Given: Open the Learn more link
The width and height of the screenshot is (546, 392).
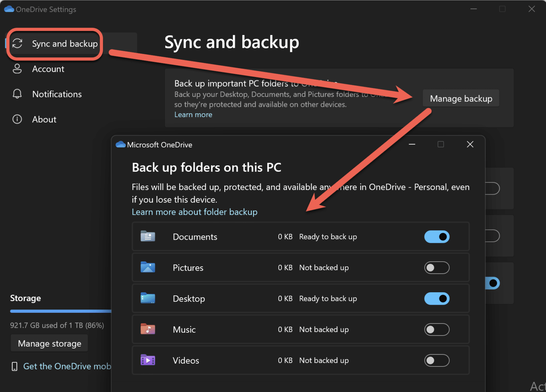Looking at the screenshot, I should pyautogui.click(x=193, y=115).
